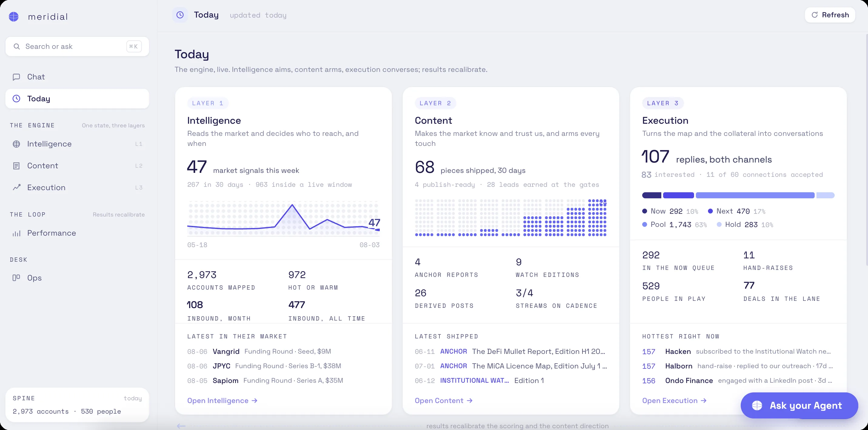Select Today in the sidebar
Viewport: 868px width, 430px height.
point(77,99)
